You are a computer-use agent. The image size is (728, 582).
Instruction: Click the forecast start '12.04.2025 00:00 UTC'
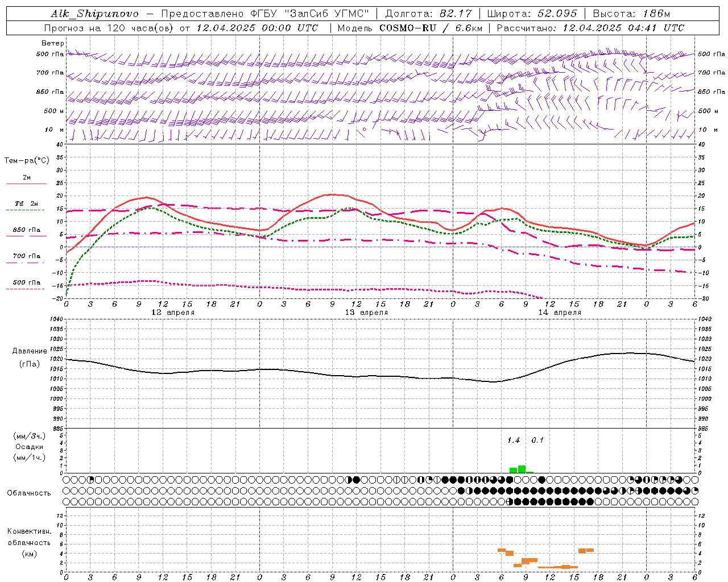click(x=257, y=28)
